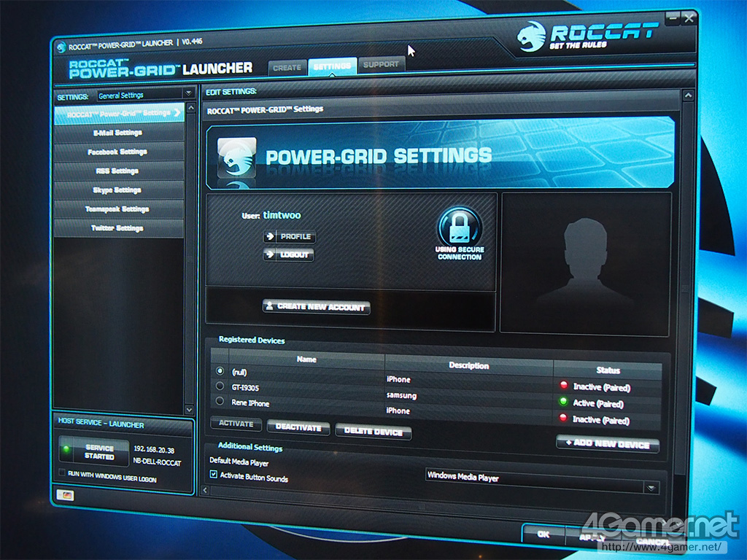
Task: Select ROCCAT Power-Grid Settings item
Action: (119, 114)
